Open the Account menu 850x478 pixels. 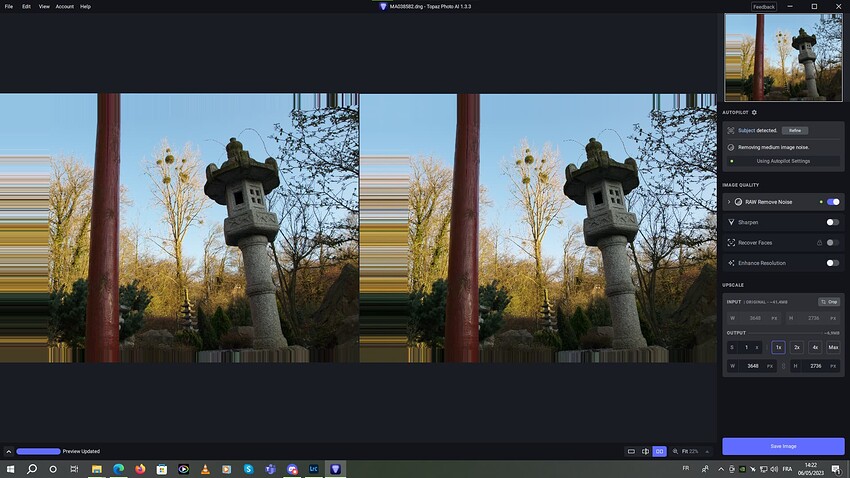point(64,6)
